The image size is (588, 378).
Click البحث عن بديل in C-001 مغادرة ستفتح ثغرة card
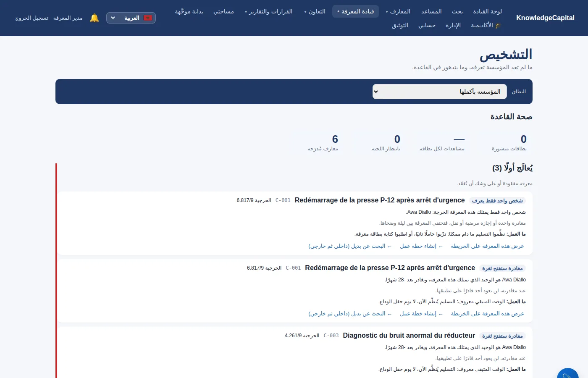pos(350,314)
